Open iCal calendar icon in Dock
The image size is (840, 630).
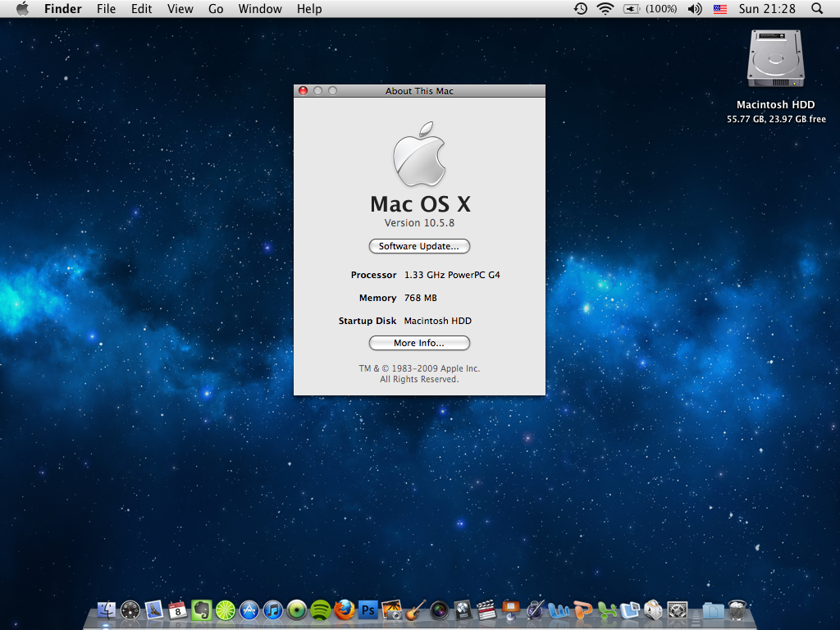pyautogui.click(x=177, y=609)
